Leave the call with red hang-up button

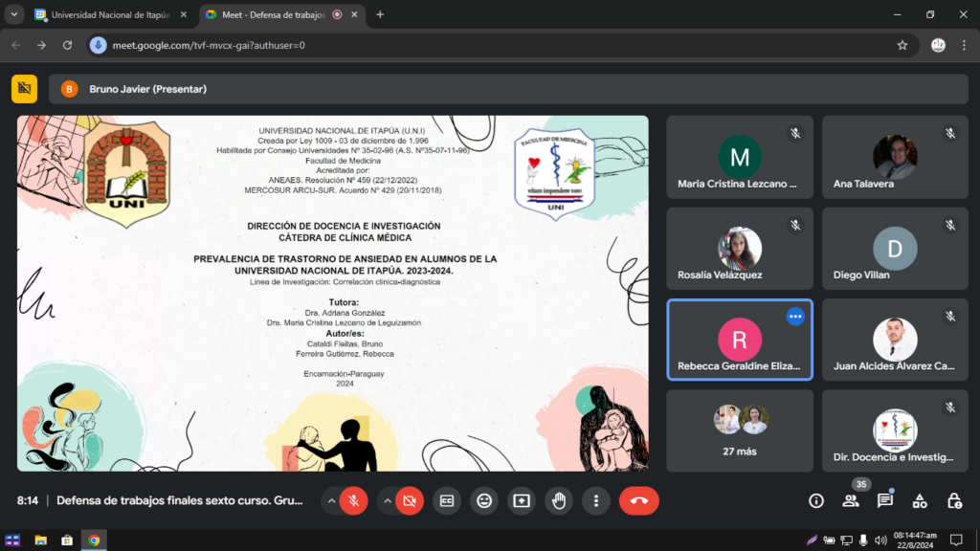[639, 500]
